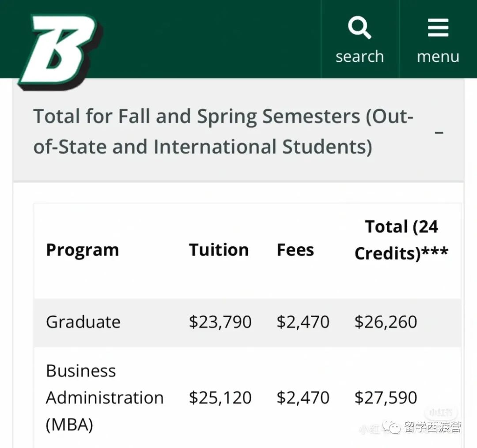Open the hamburger menu icon
477x448 pixels.
click(438, 27)
